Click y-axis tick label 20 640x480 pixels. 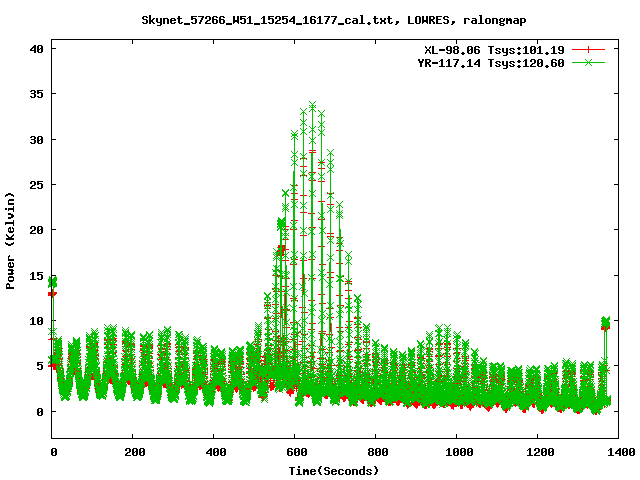tap(36, 230)
